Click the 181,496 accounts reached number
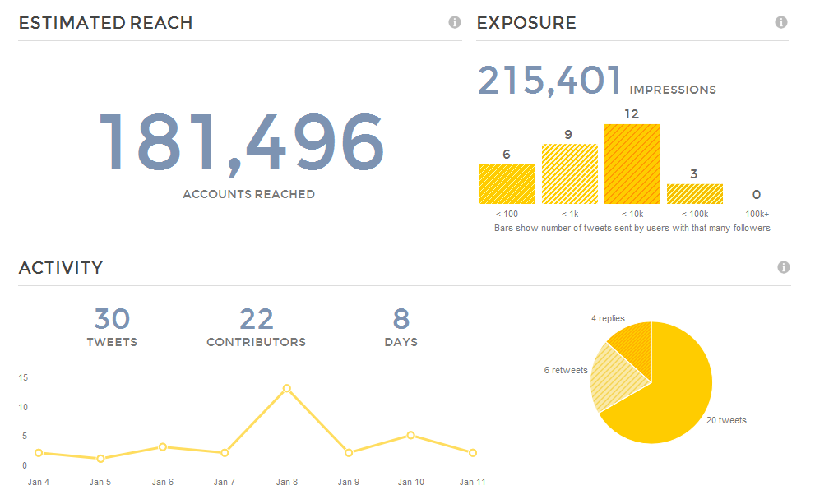This screenshot has height=504, width=815. click(242, 144)
